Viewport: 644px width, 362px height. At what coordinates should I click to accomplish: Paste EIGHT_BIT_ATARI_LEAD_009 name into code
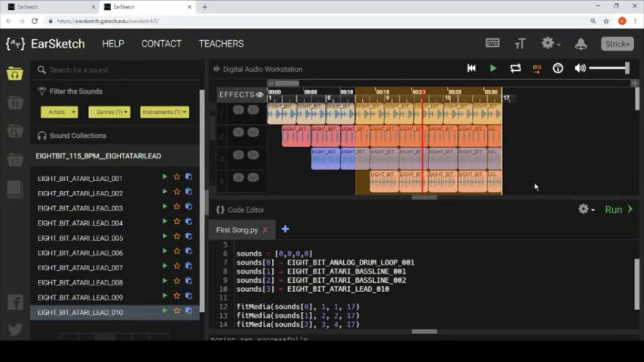189,296
